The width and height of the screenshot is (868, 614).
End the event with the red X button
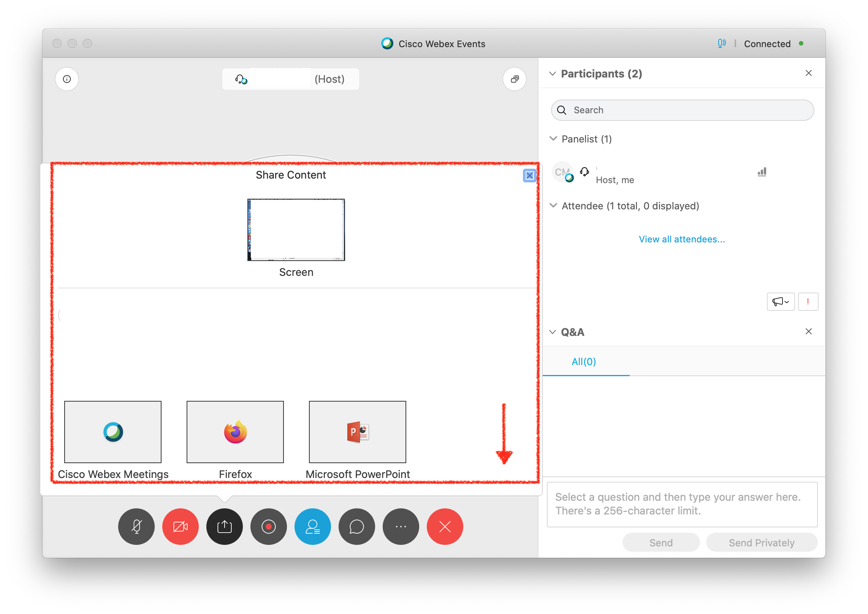point(445,527)
